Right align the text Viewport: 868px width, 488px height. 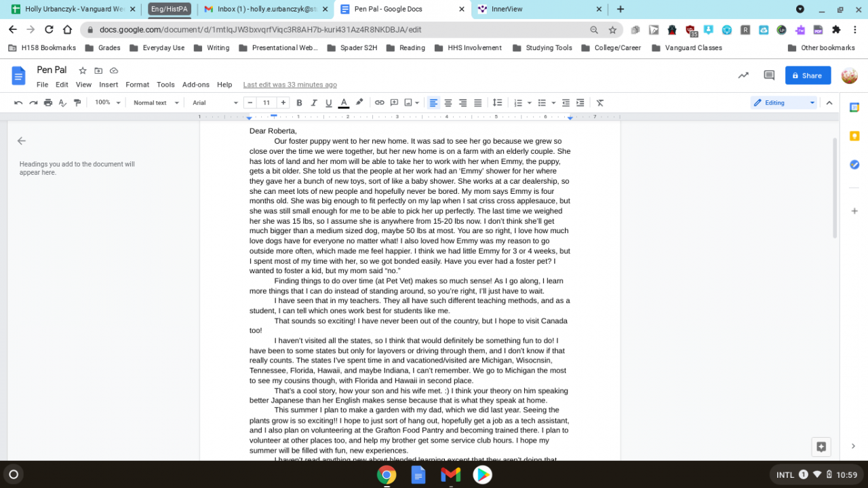click(x=463, y=103)
